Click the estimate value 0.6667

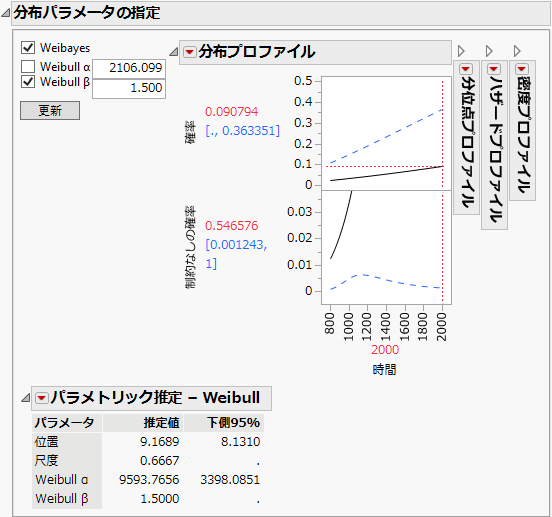tap(159, 461)
